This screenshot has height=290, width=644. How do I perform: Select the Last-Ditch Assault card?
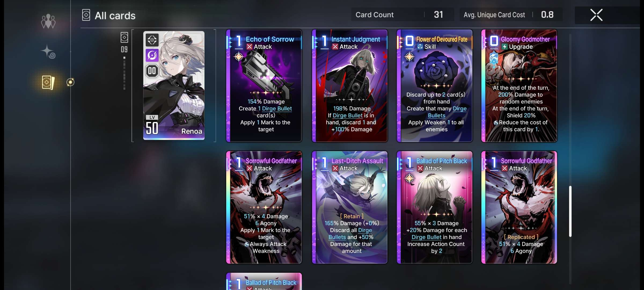(350, 207)
